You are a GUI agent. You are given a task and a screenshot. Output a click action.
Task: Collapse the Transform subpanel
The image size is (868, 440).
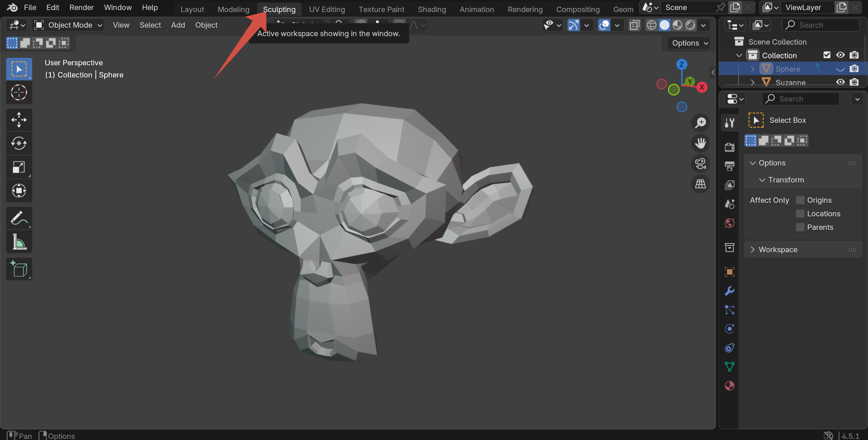[x=762, y=180]
